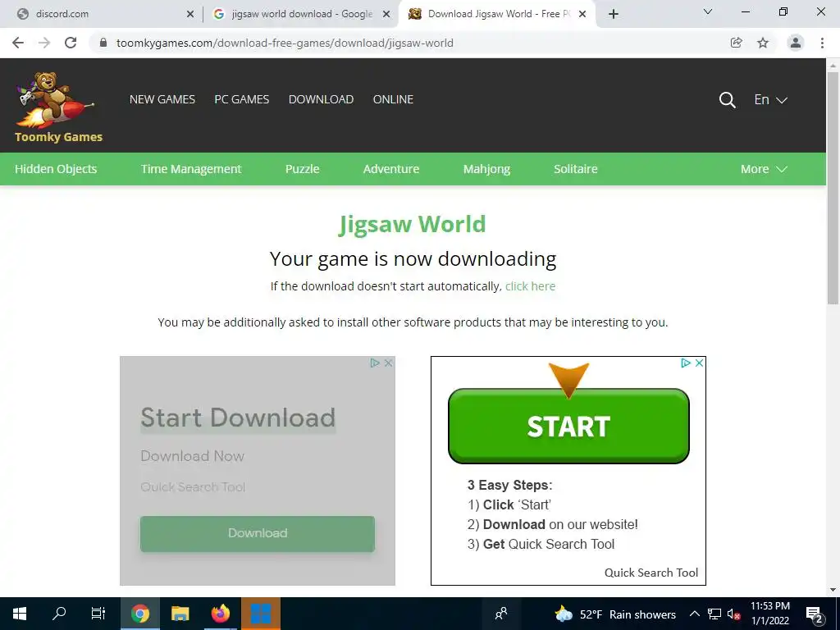
Task: Click the muted volume icon in tray
Action: pos(733,614)
